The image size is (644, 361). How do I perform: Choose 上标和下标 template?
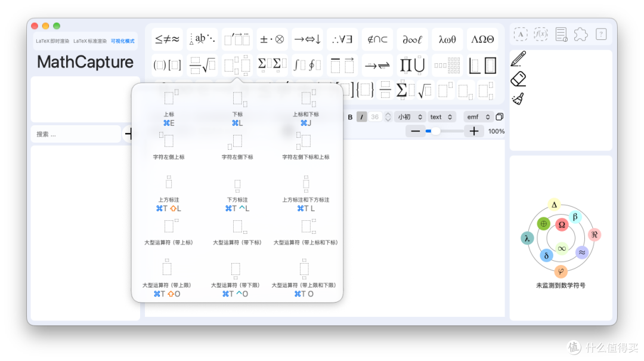(x=305, y=108)
